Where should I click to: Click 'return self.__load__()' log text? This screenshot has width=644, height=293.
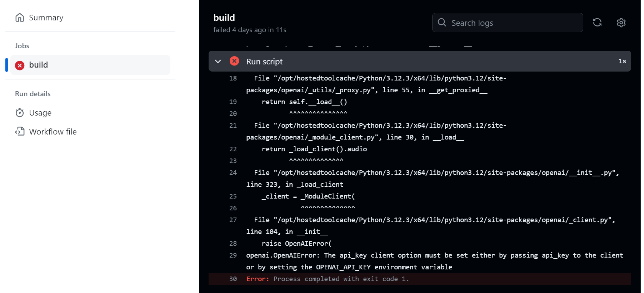pos(304,102)
